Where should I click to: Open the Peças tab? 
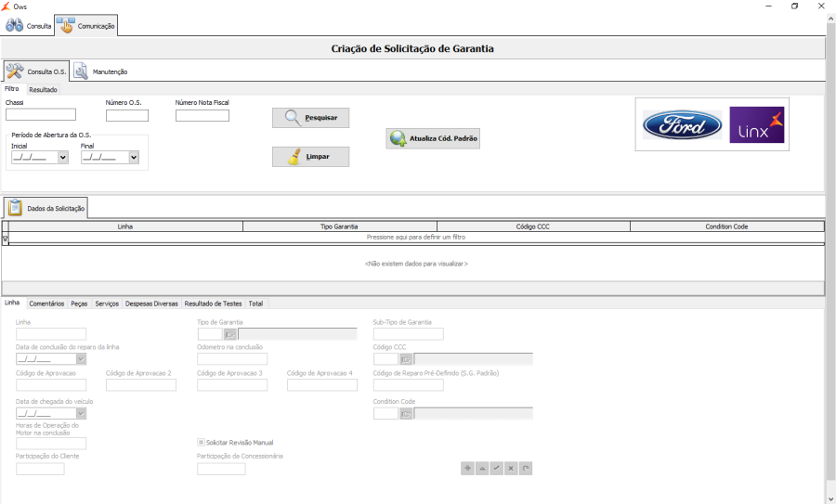79,304
